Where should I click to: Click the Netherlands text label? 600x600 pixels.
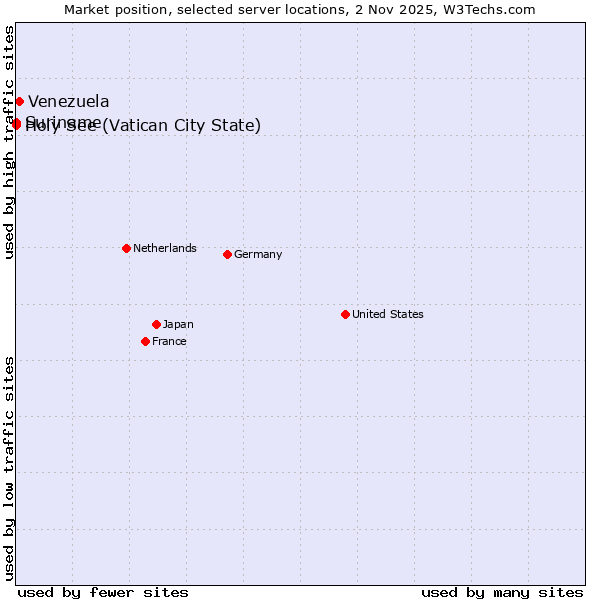pos(164,248)
